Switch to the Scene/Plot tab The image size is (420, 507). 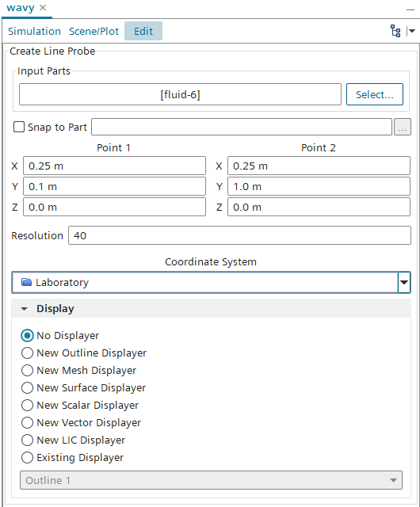point(94,32)
